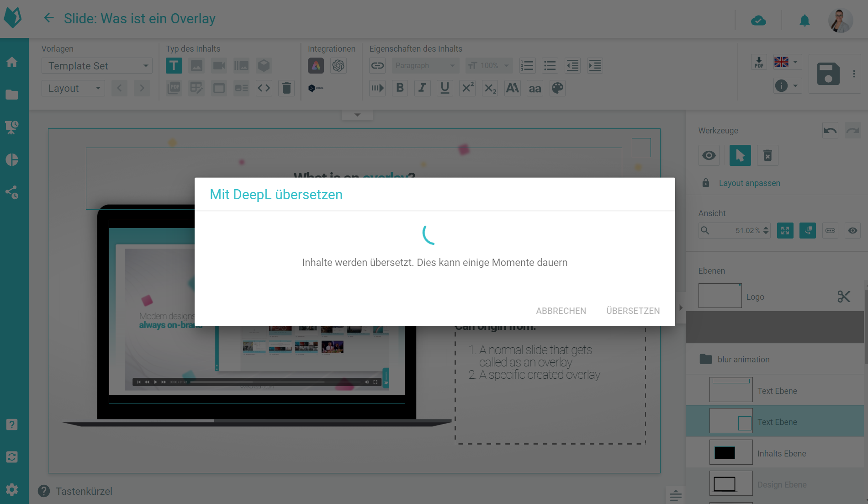Click the scissors icon on Logo layer
The image size is (868, 504).
coord(844,297)
